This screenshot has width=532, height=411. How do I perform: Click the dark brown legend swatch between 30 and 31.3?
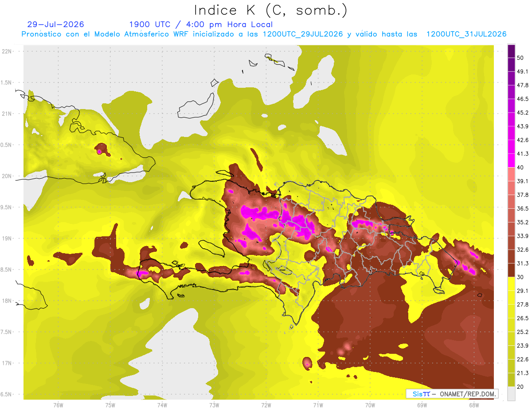[511, 270]
